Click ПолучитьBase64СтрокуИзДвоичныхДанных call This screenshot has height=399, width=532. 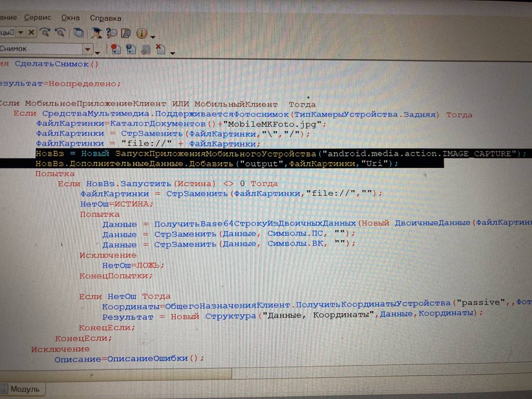pos(255,224)
